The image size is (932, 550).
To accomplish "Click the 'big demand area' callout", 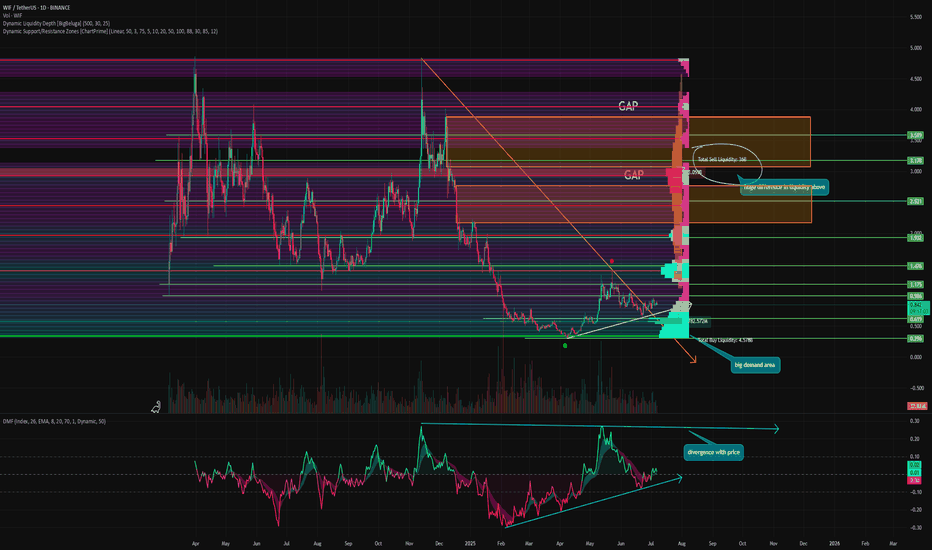I will 755,364.
